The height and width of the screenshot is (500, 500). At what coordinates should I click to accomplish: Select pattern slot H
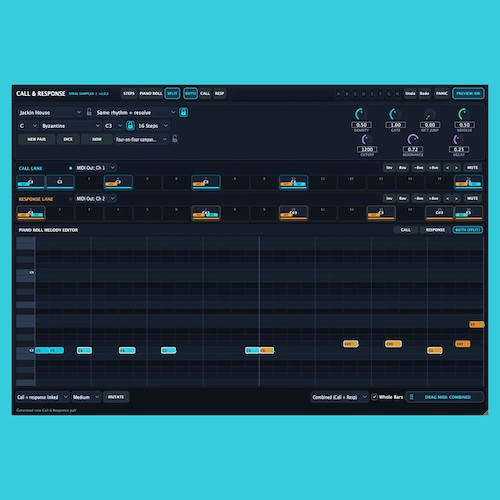[397, 94]
